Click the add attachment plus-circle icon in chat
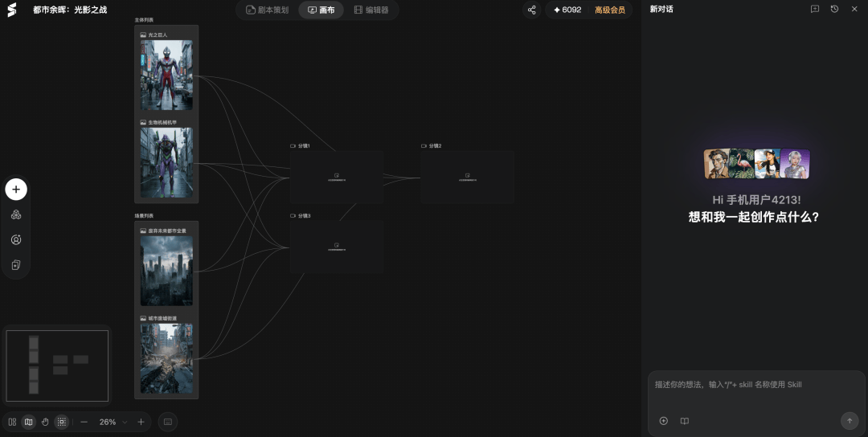This screenshot has height=437, width=868. pyautogui.click(x=664, y=421)
